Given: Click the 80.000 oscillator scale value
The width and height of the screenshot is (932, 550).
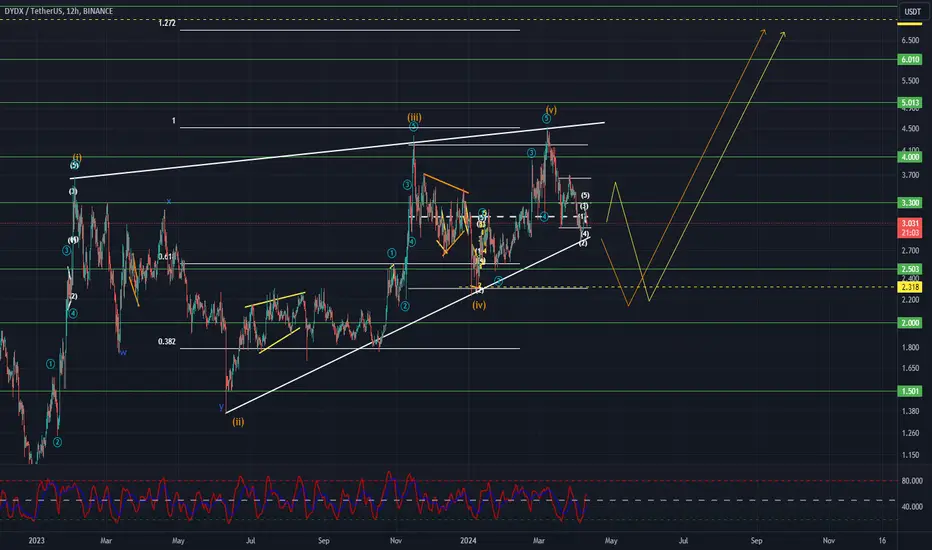Looking at the screenshot, I should point(912,481).
